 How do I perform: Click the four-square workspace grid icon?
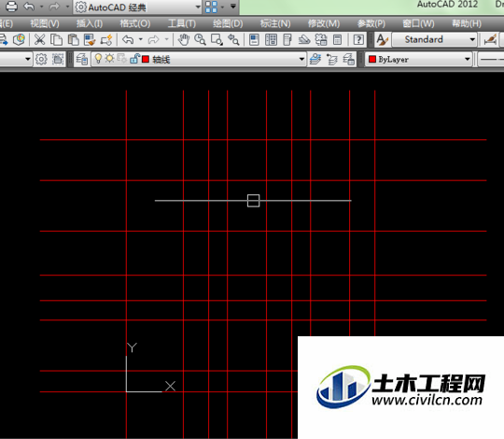pos(212,7)
